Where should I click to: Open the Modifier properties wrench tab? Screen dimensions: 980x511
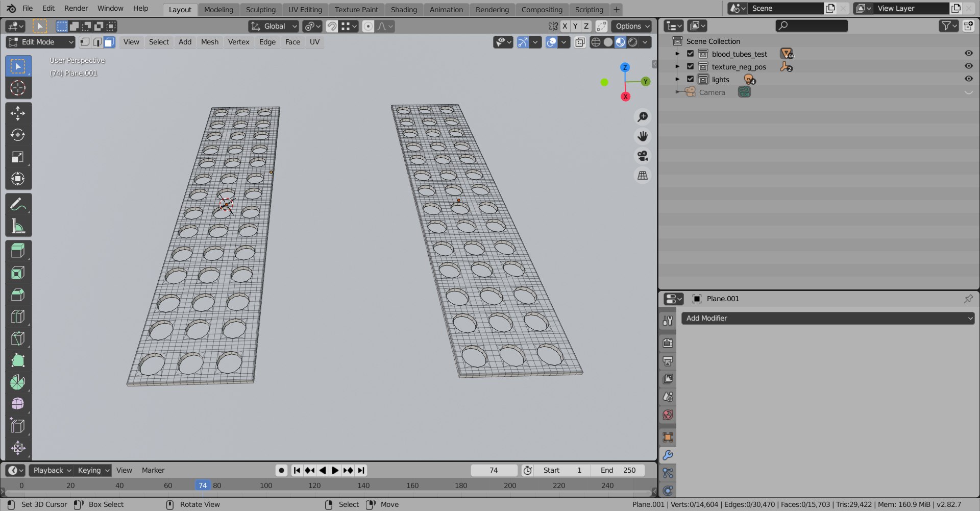(668, 455)
